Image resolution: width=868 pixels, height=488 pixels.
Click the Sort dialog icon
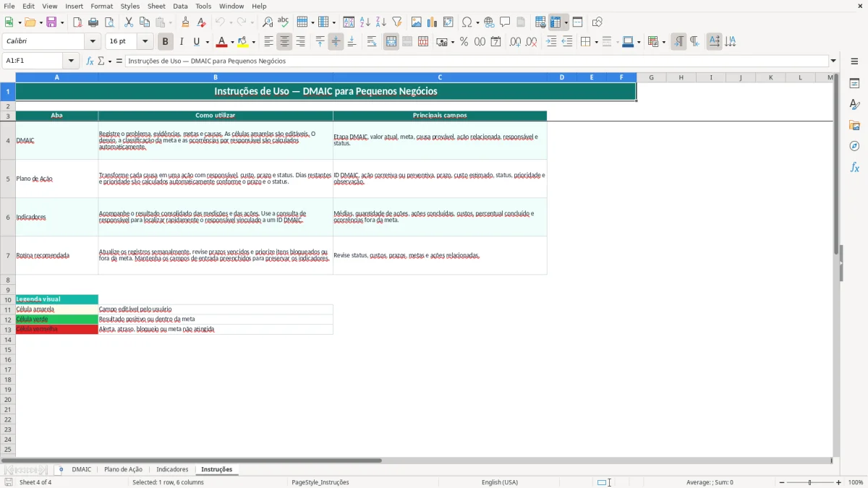pyautogui.click(x=349, y=22)
